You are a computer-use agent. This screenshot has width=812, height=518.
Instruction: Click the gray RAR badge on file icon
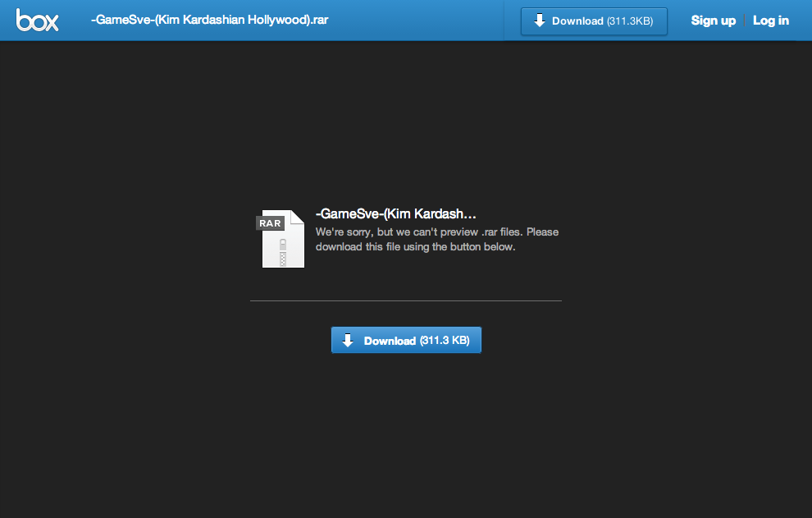tap(271, 223)
